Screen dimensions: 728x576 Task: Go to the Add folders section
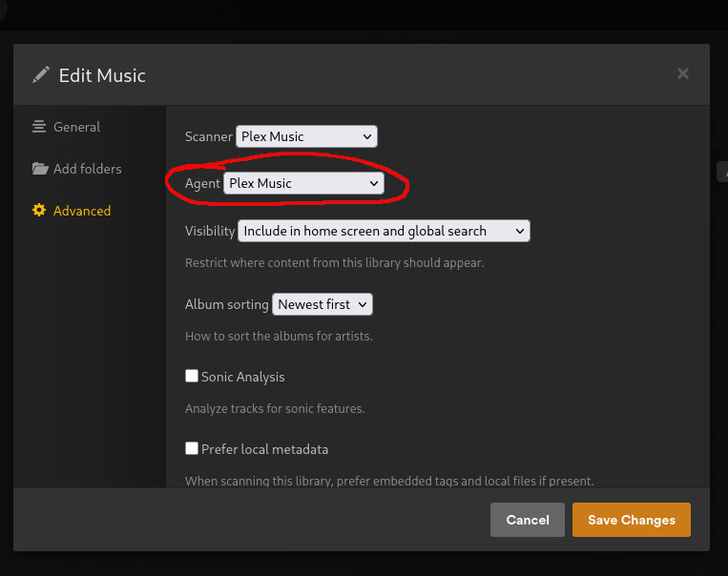(87, 169)
